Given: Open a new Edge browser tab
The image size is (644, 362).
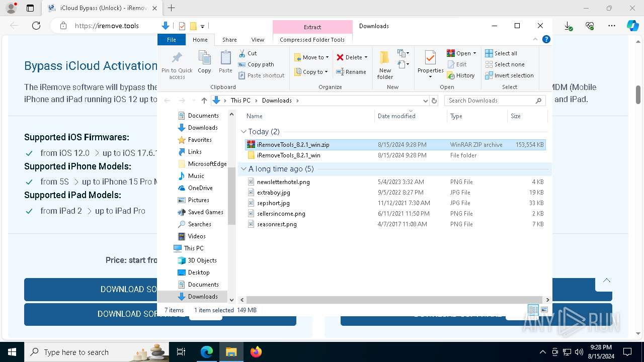Looking at the screenshot, I should [172, 8].
